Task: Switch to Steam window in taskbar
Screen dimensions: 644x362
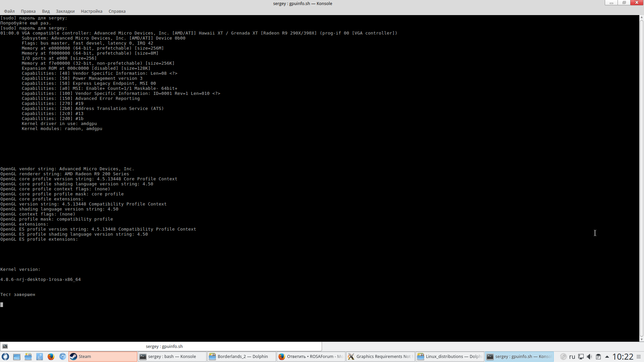Action: point(103,357)
